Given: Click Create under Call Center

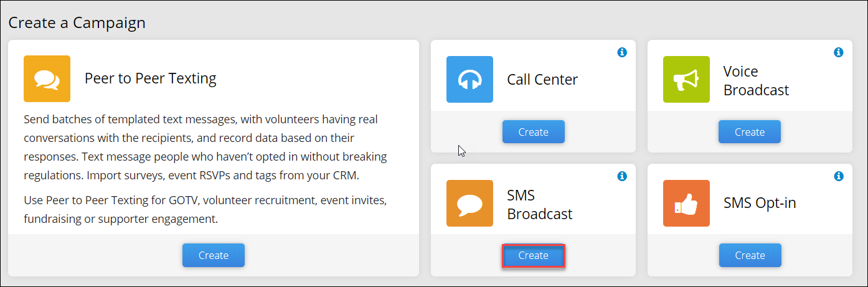Looking at the screenshot, I should coord(534,132).
